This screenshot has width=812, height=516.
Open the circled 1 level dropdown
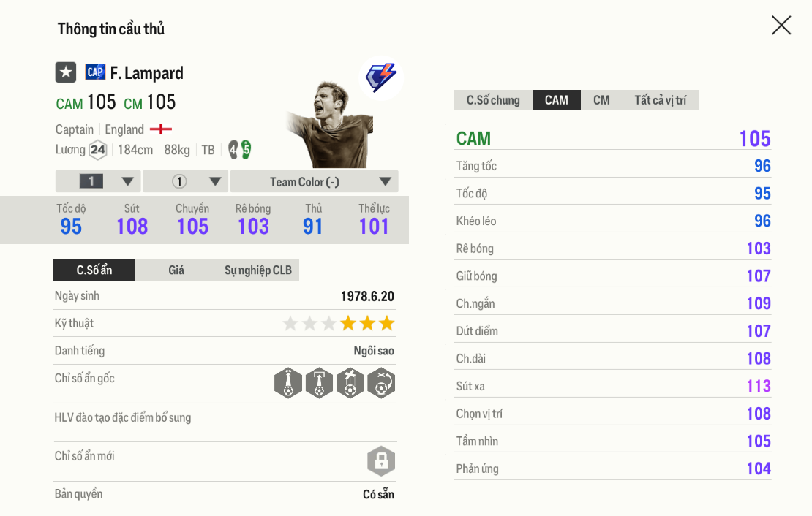186,181
